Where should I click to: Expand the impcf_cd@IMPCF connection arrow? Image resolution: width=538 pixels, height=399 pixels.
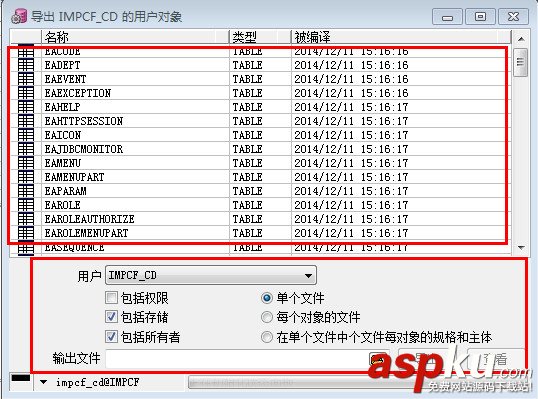[x=43, y=382]
